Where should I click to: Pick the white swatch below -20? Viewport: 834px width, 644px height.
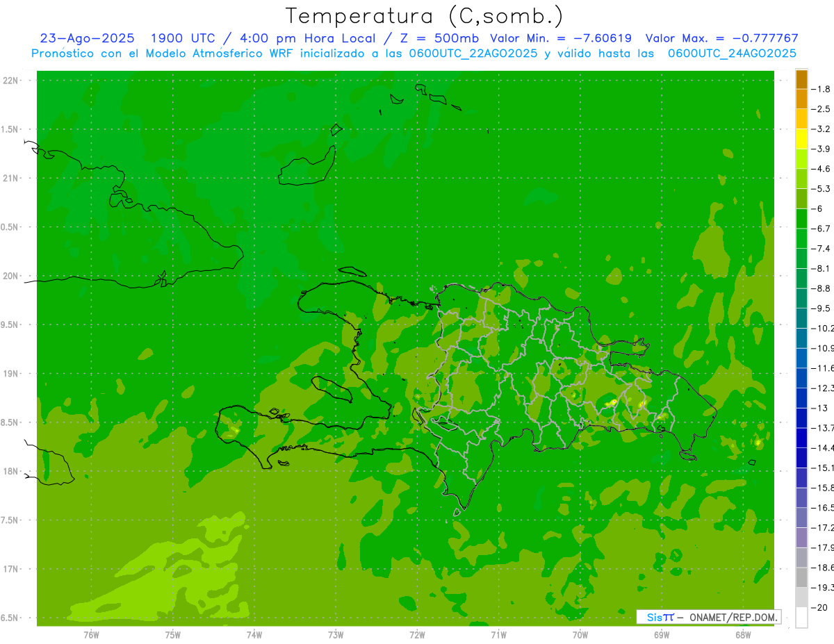click(801, 618)
